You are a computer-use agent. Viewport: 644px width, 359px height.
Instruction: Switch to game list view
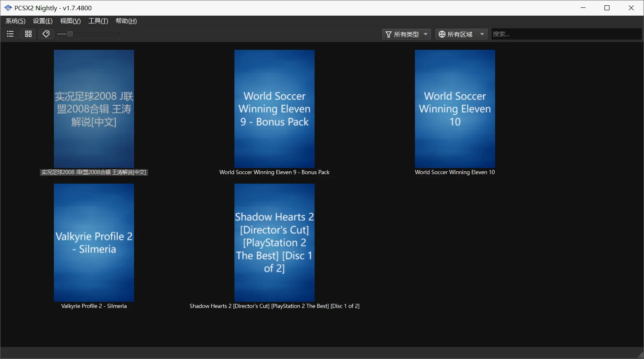10,34
